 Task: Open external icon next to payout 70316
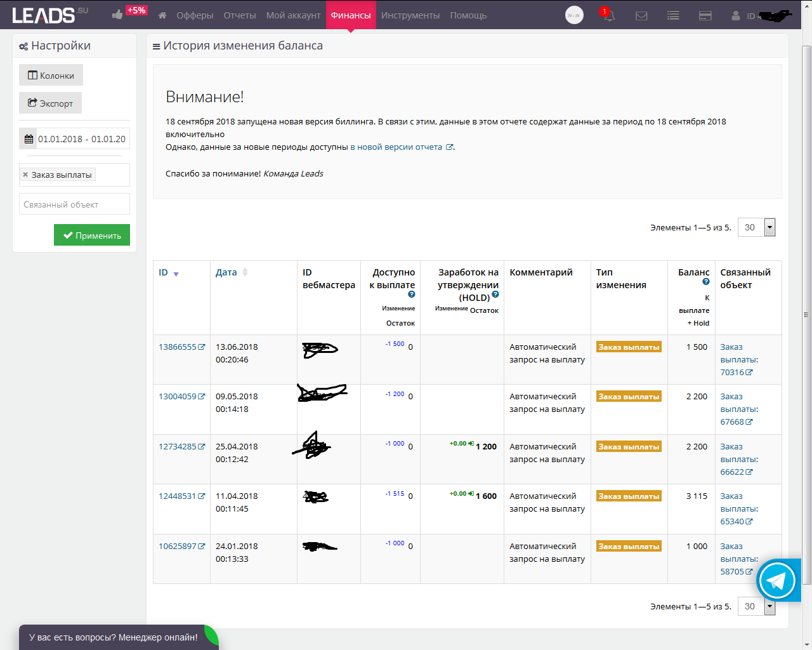[x=749, y=373]
